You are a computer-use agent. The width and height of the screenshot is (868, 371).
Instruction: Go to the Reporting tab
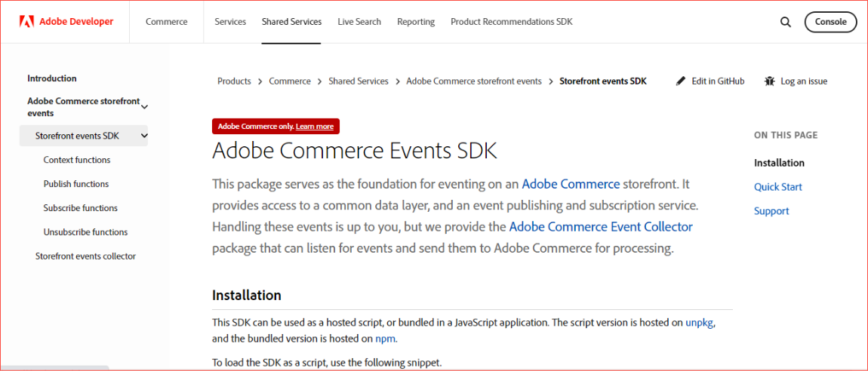pos(416,22)
